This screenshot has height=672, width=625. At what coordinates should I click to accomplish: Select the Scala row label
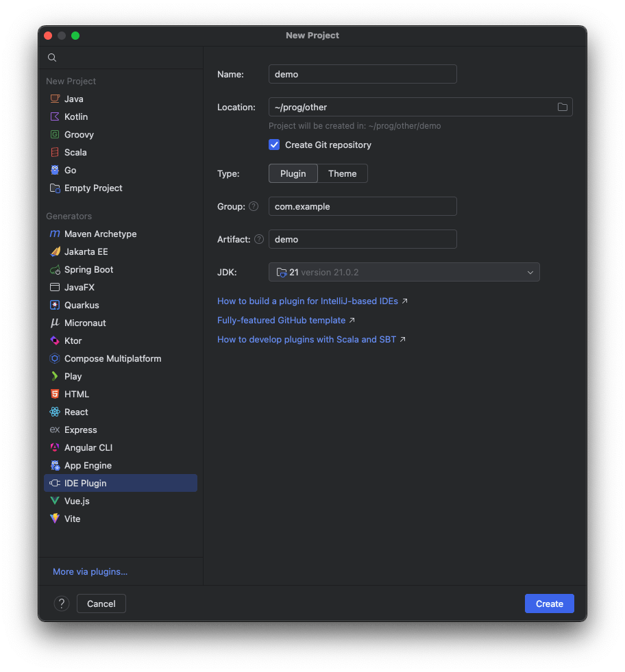pyautogui.click(x=75, y=152)
